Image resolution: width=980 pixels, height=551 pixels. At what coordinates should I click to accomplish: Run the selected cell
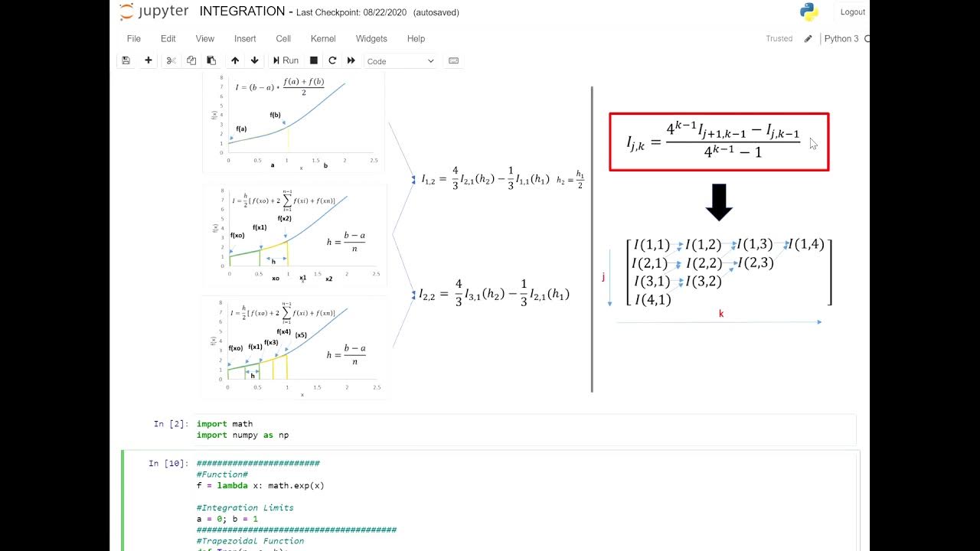[x=286, y=60]
